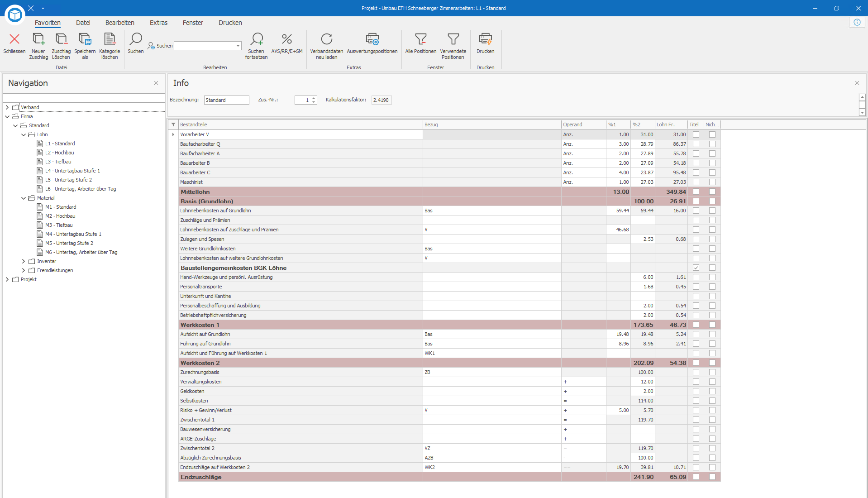Toggle Nicht checkbox for Werkkosten 2 row
Image resolution: width=868 pixels, height=498 pixels.
712,363
